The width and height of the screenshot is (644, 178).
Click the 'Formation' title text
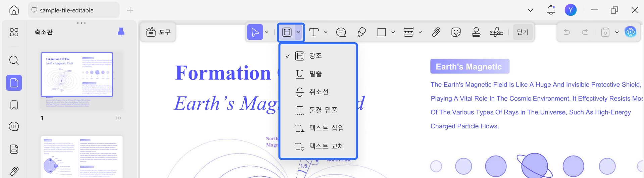point(223,73)
